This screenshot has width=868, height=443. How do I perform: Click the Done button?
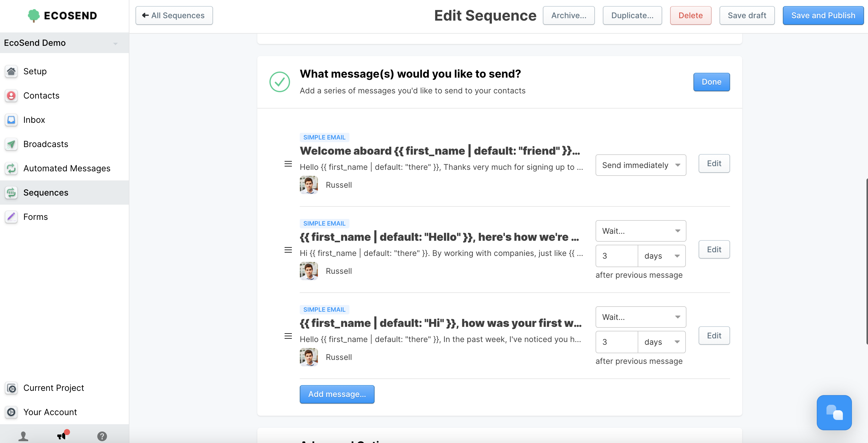(711, 82)
